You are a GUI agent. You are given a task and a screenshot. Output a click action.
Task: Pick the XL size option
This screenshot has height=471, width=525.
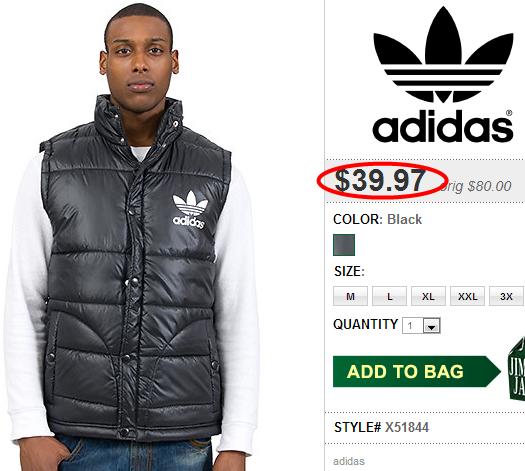428,296
